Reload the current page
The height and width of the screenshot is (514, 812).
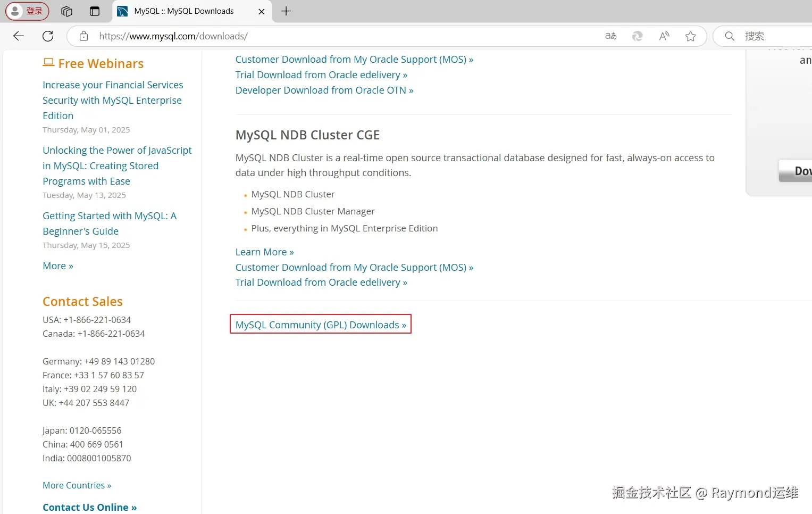(x=48, y=36)
